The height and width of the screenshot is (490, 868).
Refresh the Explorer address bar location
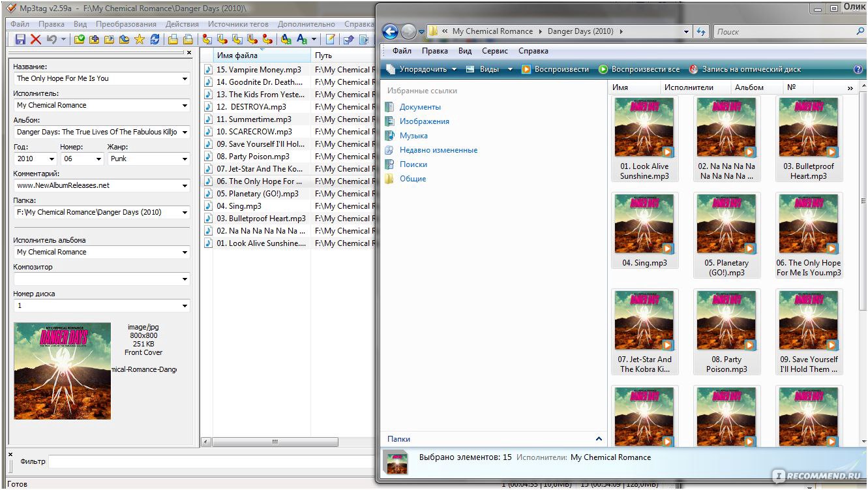[701, 31]
